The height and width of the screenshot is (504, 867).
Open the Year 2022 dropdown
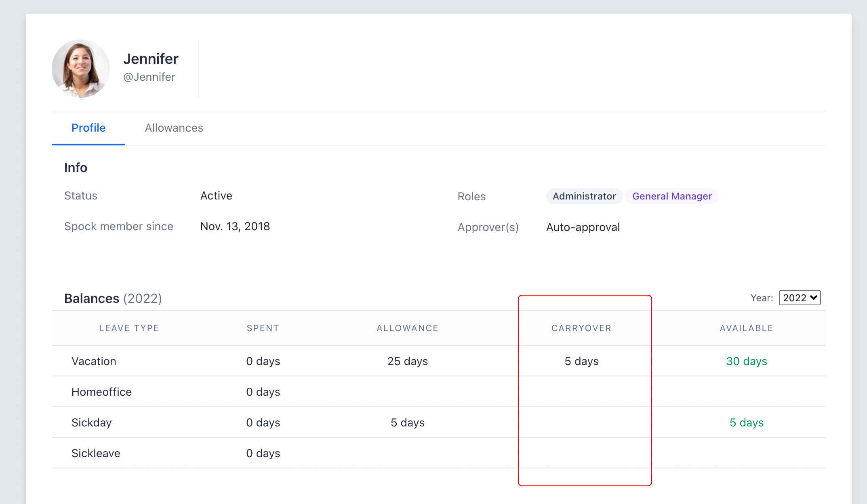click(799, 298)
